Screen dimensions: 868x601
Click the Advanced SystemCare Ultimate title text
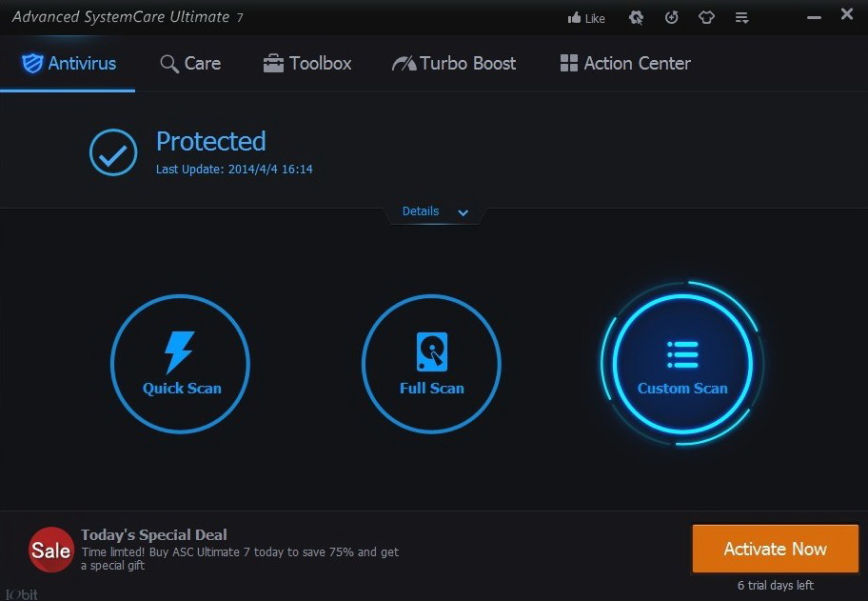[128, 17]
